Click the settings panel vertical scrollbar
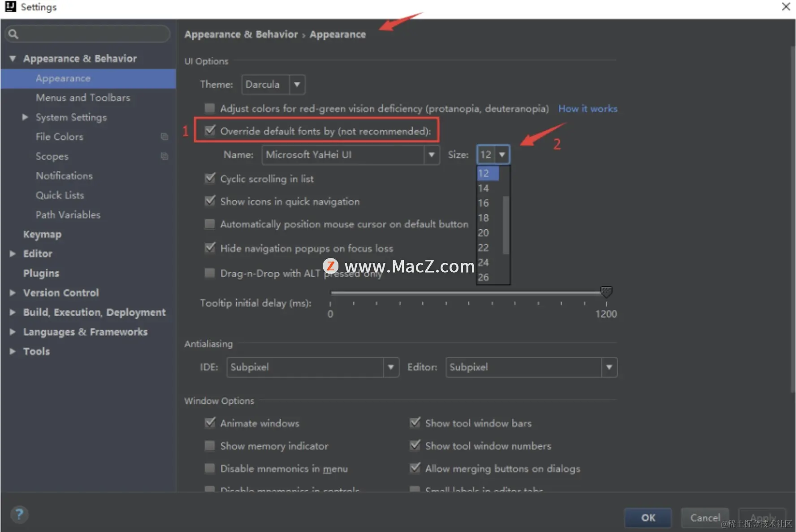796x532 pixels. [792, 219]
